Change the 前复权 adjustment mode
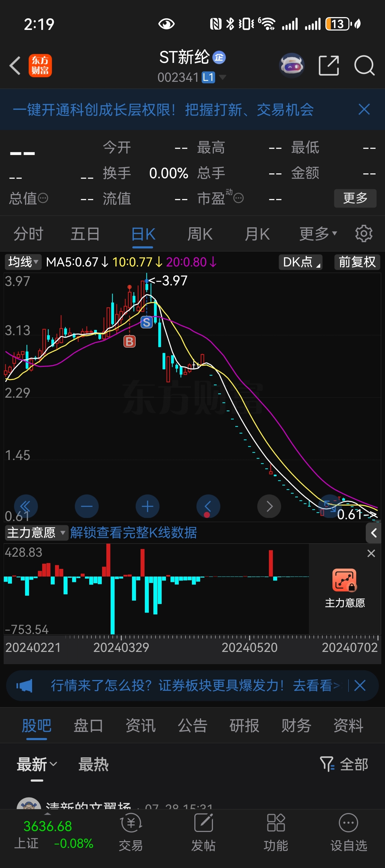Screen dimensions: 385x868 [x=357, y=262]
